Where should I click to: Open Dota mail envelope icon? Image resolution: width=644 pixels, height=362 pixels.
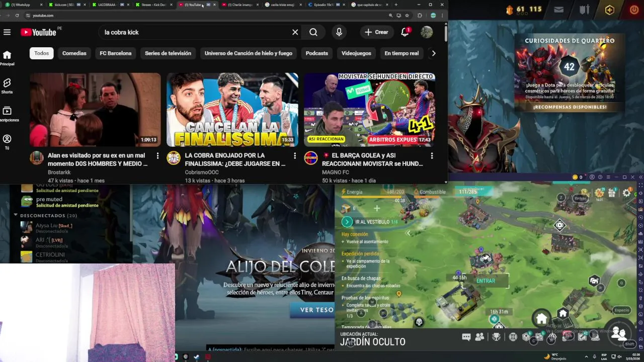558,10
